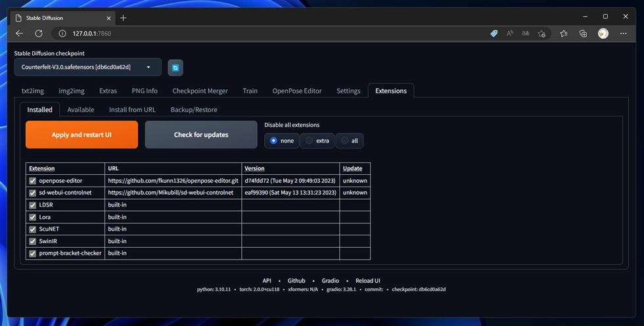Open the browser Collections
Screen dimensions: 644x326
coord(584,34)
